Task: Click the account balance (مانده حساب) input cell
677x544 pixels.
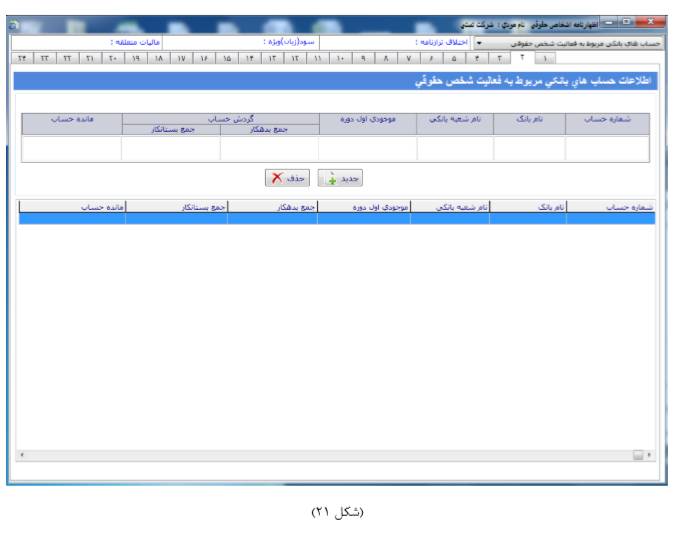Action: (x=71, y=148)
